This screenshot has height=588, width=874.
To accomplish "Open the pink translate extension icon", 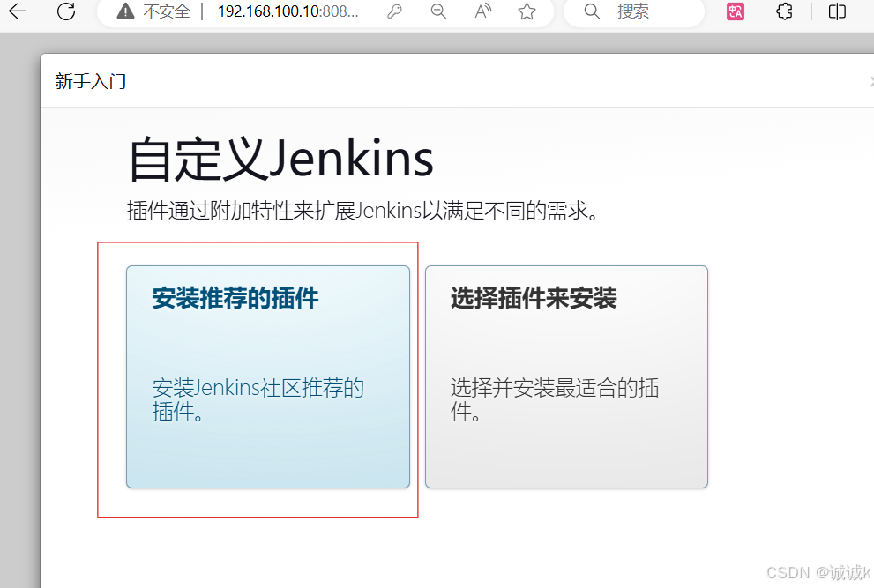I will [x=736, y=11].
